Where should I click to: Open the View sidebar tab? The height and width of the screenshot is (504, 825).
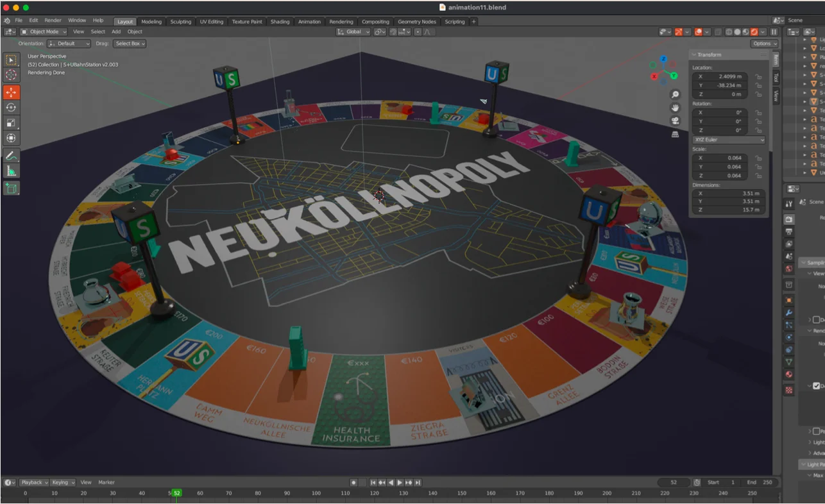coord(775,96)
